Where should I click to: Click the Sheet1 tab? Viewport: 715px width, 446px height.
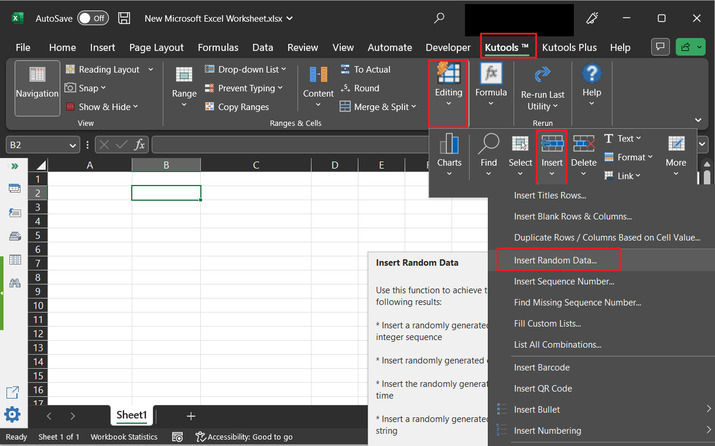coord(132,415)
